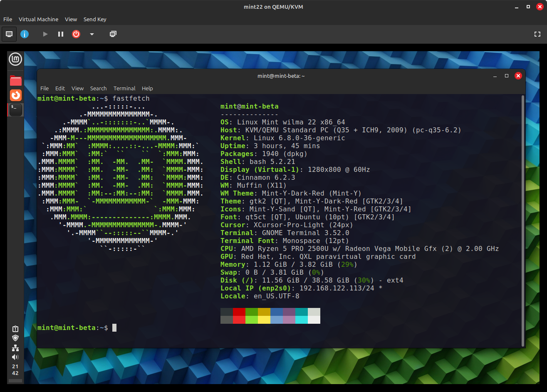The image size is (547, 392).
Task: Launch Firefox from the Mint panel
Action: tap(16, 95)
